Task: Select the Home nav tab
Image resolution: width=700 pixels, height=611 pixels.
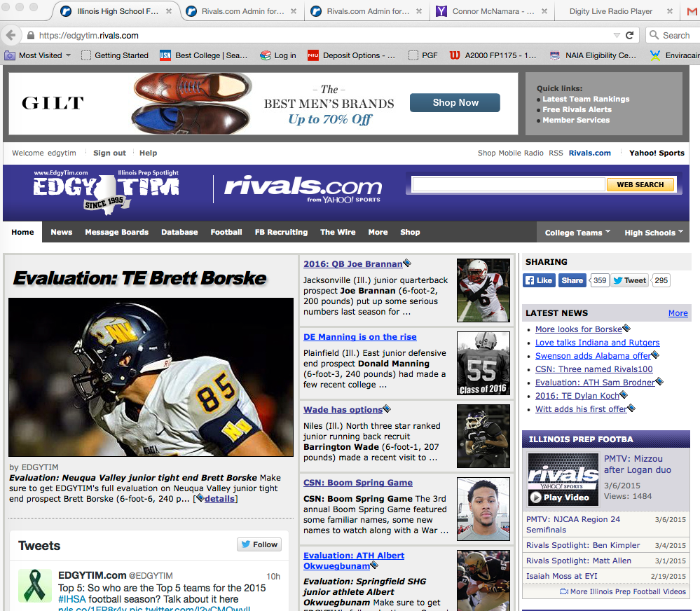Action: coord(22,232)
